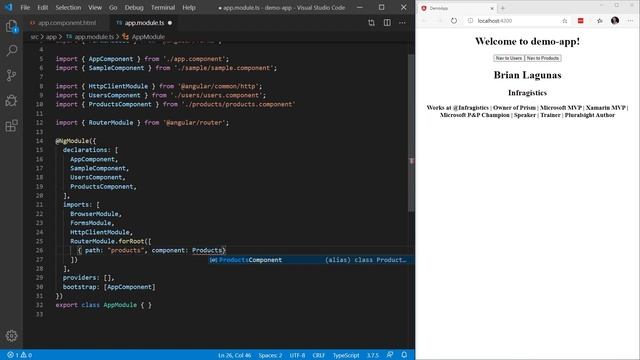Open the Search view in activity bar
Image resolution: width=640 pixels, height=360 pixels.
(x=11, y=51)
